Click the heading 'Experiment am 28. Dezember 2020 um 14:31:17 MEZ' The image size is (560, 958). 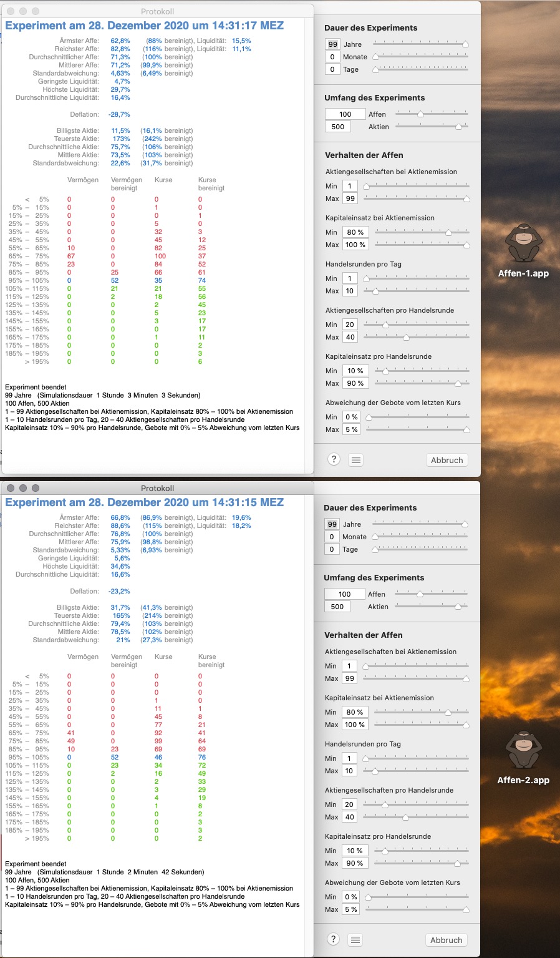pyautogui.click(x=145, y=26)
